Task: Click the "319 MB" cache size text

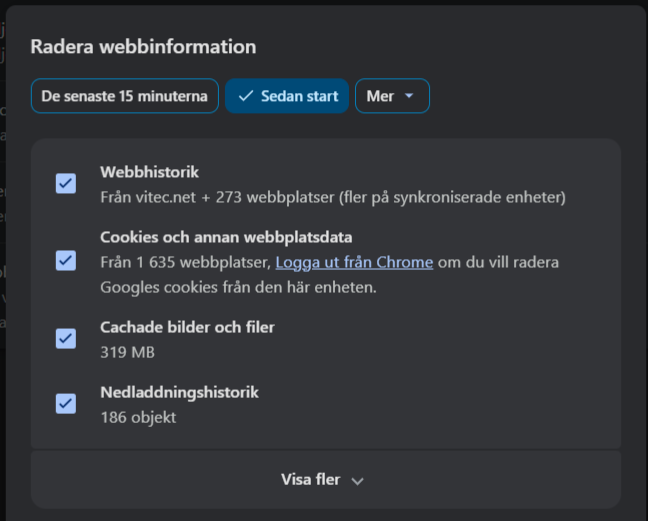Action: click(127, 352)
